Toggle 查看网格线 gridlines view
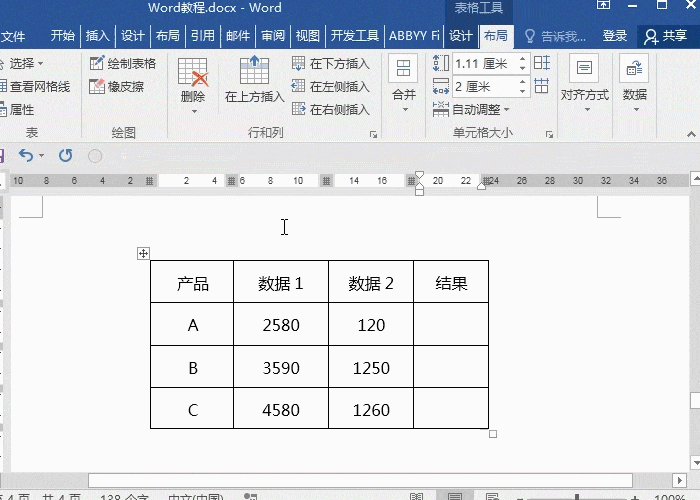 pos(35,86)
